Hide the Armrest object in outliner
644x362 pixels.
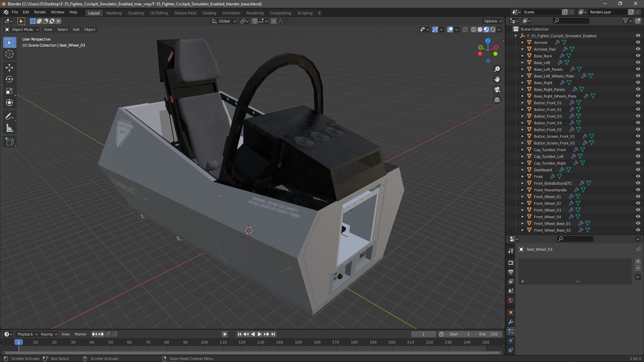[x=638, y=43]
